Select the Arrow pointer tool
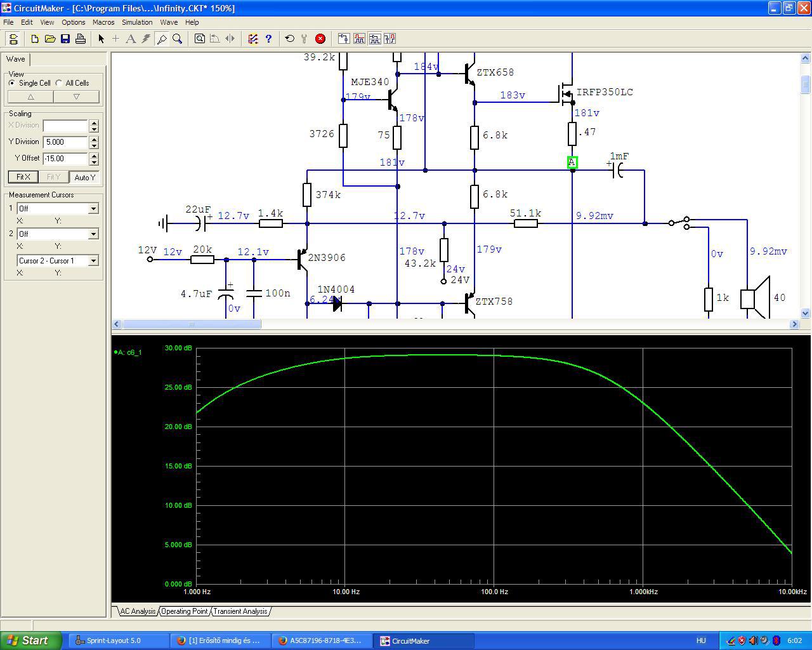812x650 pixels. [101, 39]
